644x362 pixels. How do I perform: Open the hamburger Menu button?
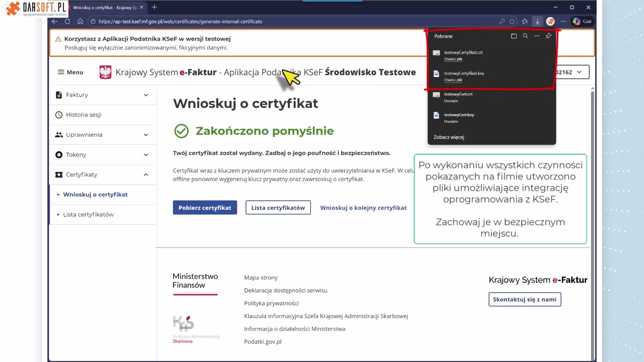70,72
